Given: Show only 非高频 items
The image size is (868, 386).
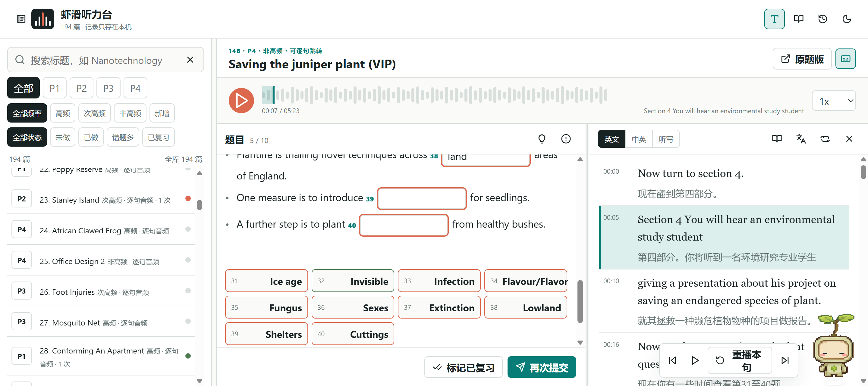Looking at the screenshot, I should [130, 113].
